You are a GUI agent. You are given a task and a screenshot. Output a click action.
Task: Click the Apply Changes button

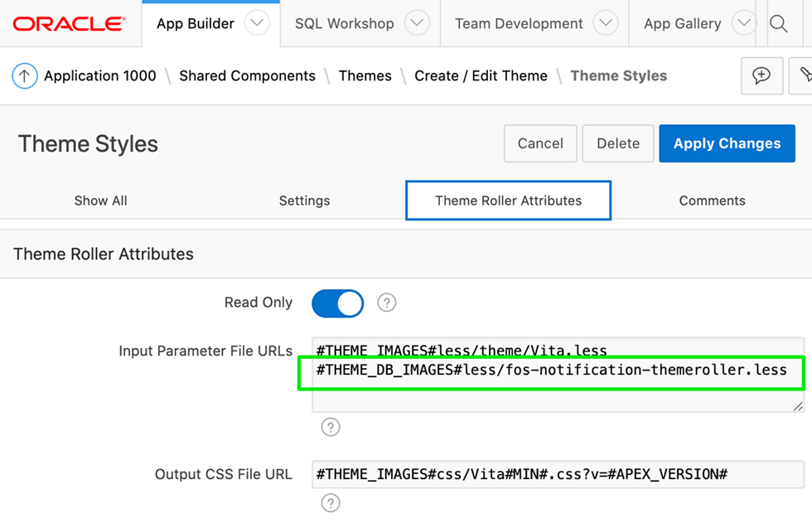tap(727, 143)
